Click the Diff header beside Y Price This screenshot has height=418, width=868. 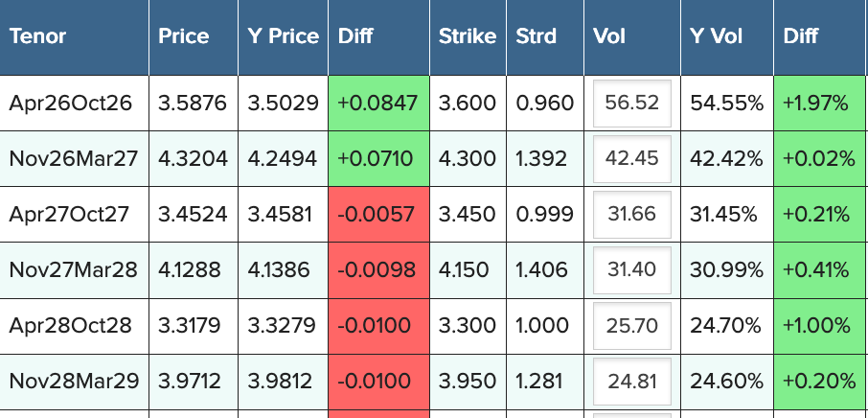coord(355,36)
